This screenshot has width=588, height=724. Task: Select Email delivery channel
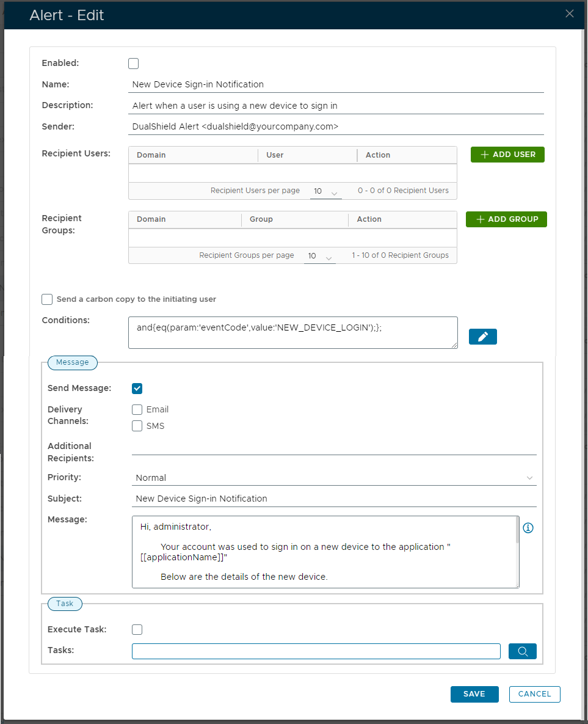click(x=137, y=410)
